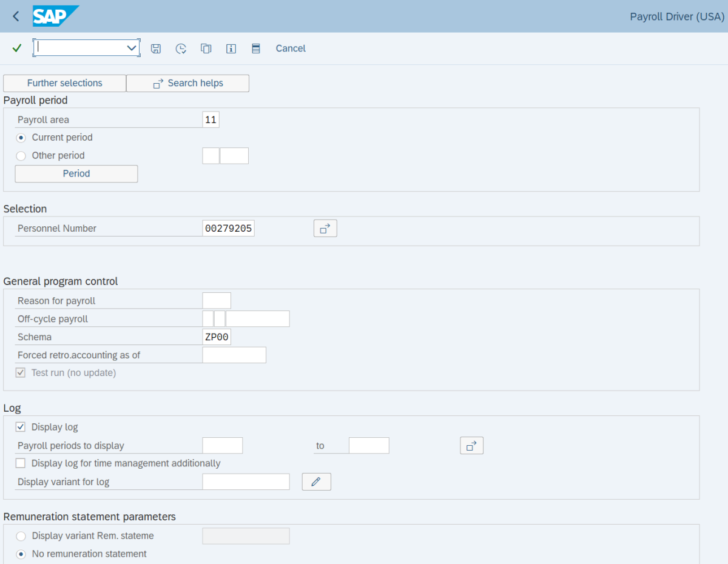Open the command field dropdown
The width and height of the screenshot is (728, 564).
point(131,47)
